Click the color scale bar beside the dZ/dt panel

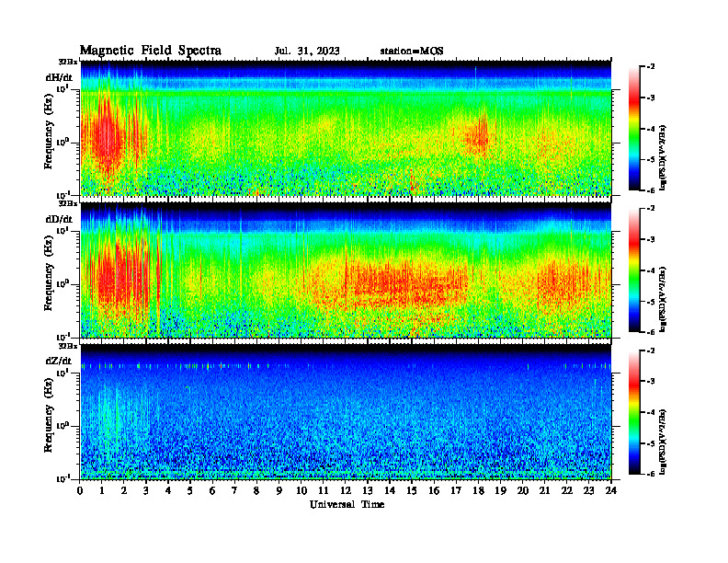(x=634, y=412)
